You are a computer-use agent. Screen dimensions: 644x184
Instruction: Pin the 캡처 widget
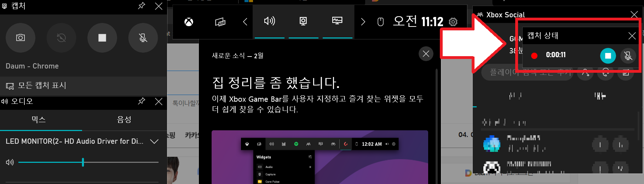pos(142,6)
